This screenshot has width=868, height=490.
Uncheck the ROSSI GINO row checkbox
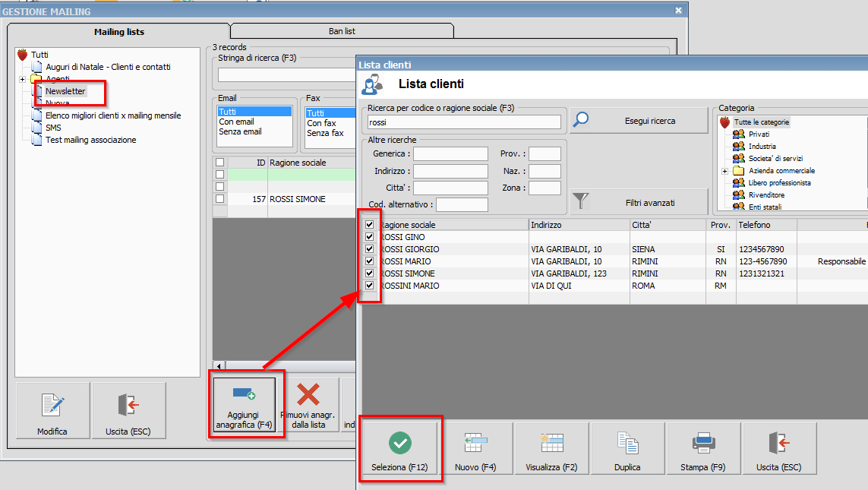(x=369, y=237)
